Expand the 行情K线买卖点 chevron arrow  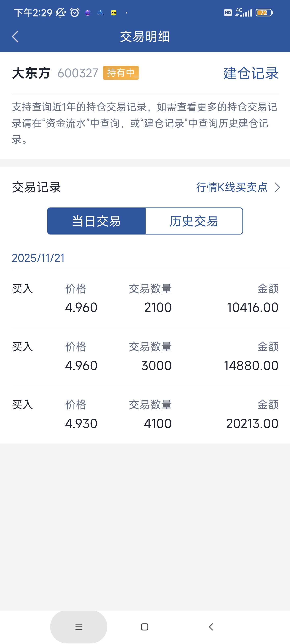(x=277, y=188)
